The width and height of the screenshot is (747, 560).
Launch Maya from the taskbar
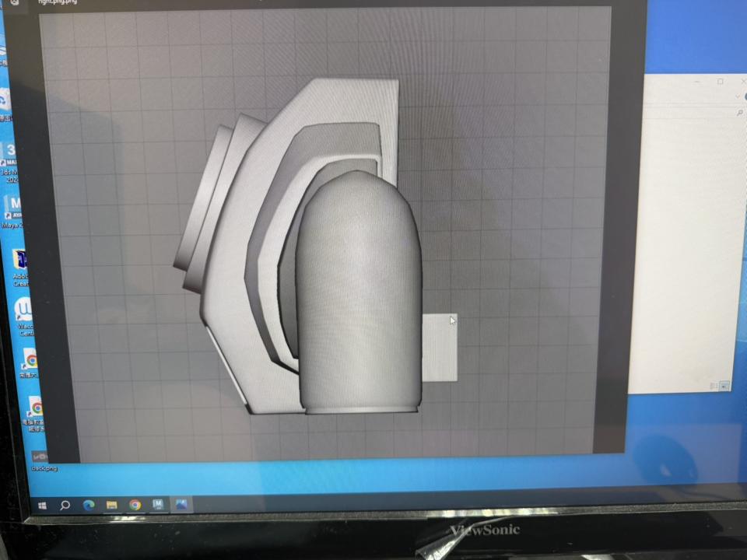coord(158,502)
